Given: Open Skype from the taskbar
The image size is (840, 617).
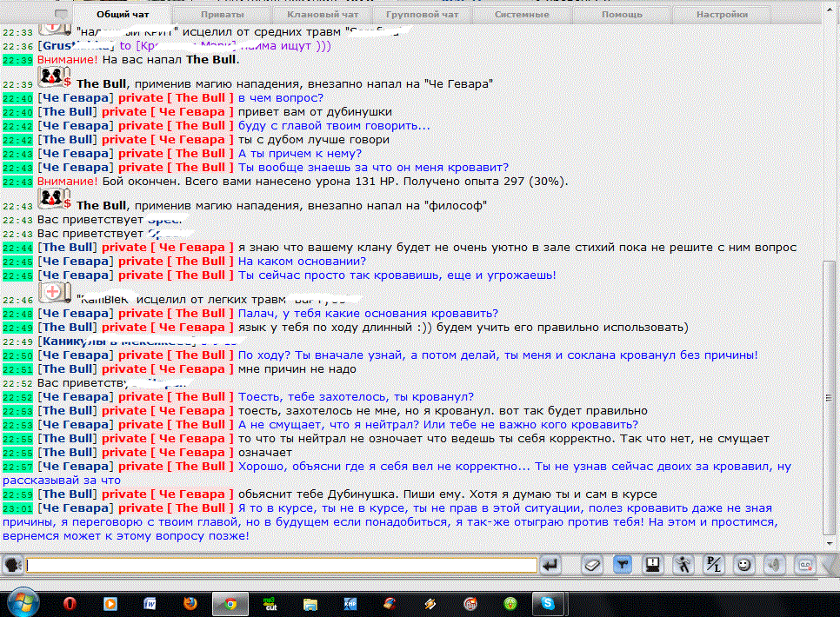Looking at the screenshot, I should 548,604.
